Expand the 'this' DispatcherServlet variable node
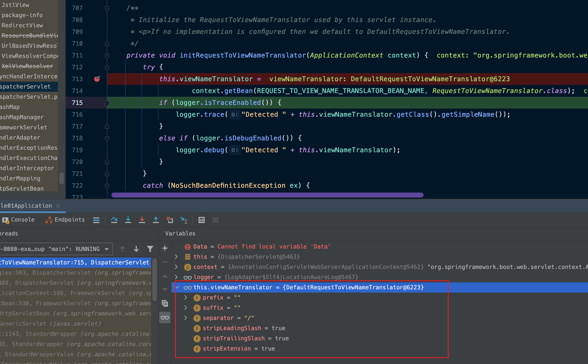Screen dimensions: 588x364 (x=176, y=257)
